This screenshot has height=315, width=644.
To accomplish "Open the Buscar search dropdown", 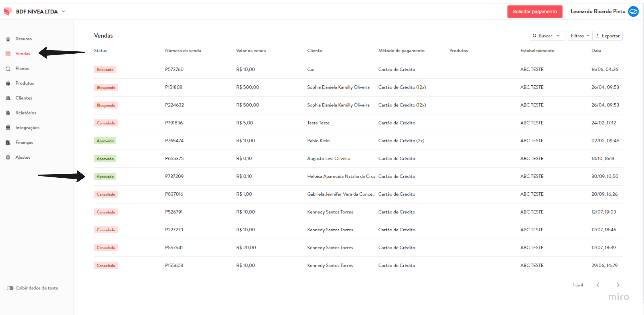I will click(x=547, y=36).
